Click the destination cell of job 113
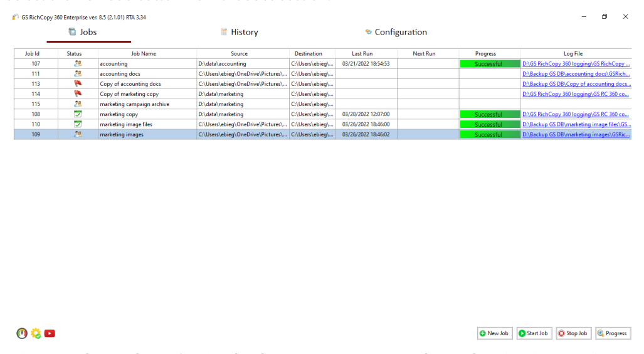 (312, 84)
